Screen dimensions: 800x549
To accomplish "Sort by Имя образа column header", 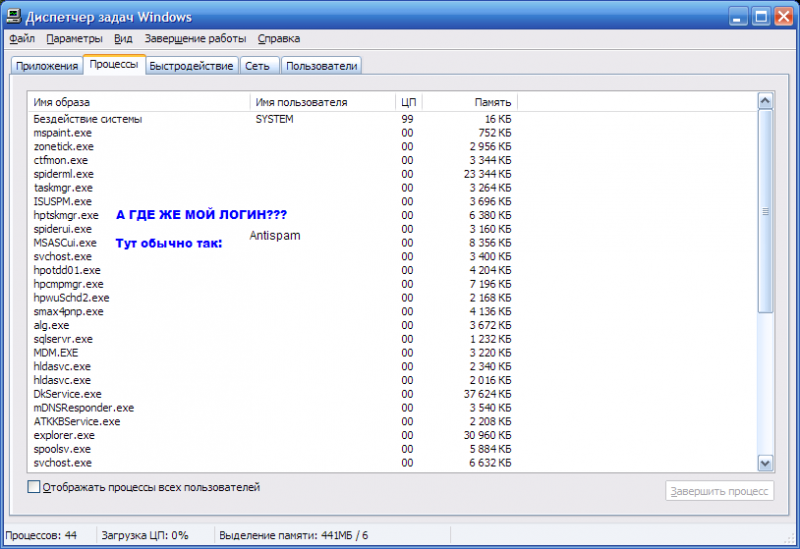I will click(139, 102).
